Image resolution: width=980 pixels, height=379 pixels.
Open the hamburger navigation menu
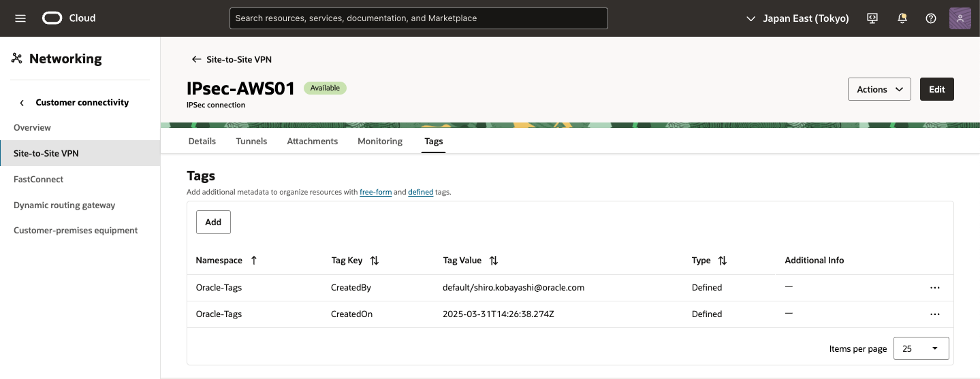click(20, 18)
